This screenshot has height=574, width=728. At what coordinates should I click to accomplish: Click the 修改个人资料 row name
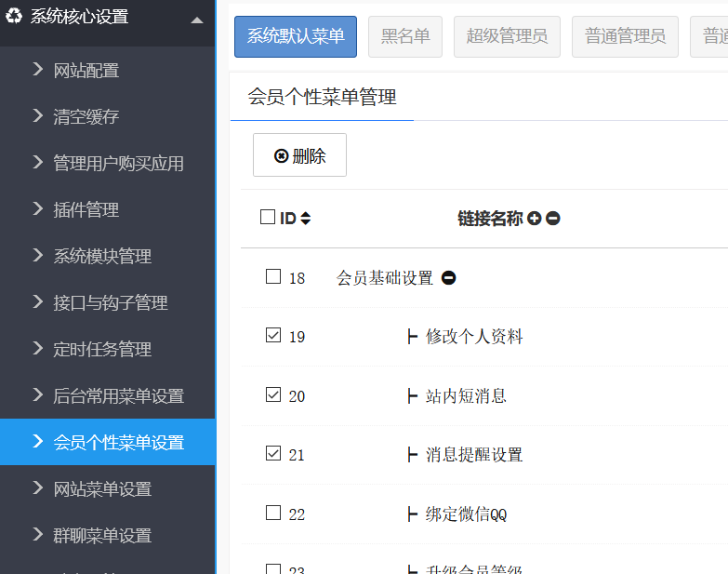(x=474, y=337)
